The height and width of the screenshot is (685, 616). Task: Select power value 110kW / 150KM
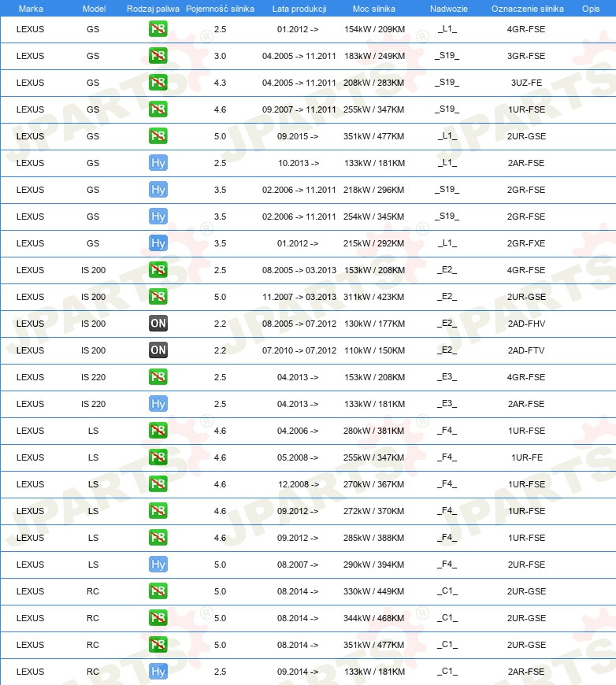coord(374,350)
